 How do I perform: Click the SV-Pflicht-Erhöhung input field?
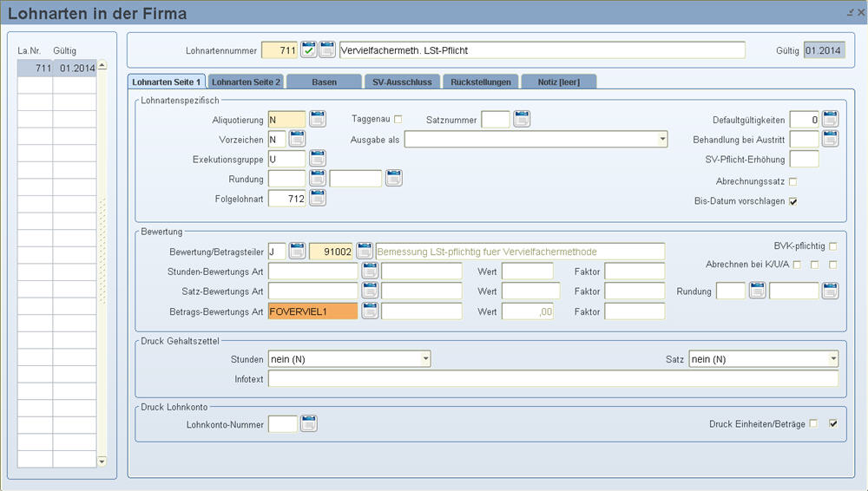click(x=804, y=159)
